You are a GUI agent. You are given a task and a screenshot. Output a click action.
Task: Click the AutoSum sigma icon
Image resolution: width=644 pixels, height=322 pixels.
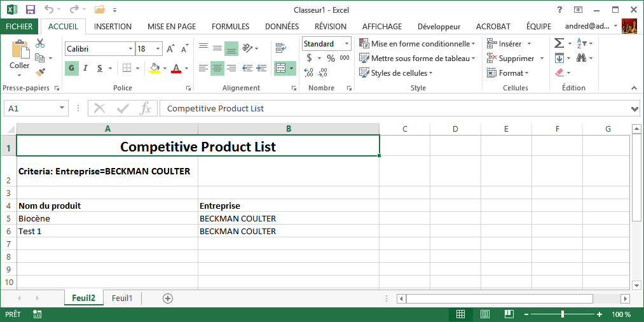tap(559, 43)
